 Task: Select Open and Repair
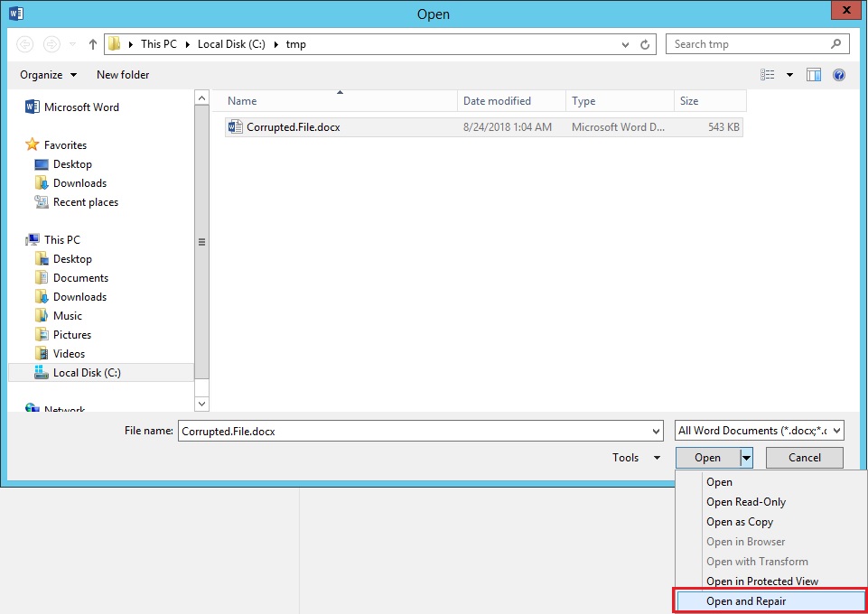771,601
